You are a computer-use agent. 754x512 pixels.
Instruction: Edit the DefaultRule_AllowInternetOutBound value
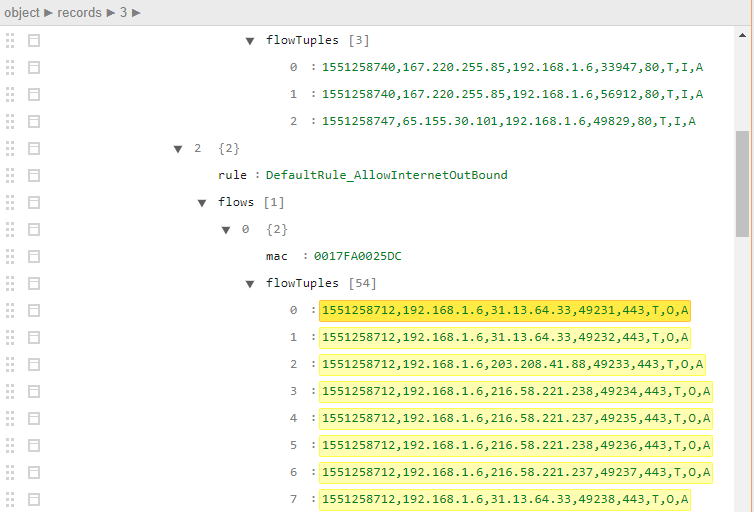[386, 175]
